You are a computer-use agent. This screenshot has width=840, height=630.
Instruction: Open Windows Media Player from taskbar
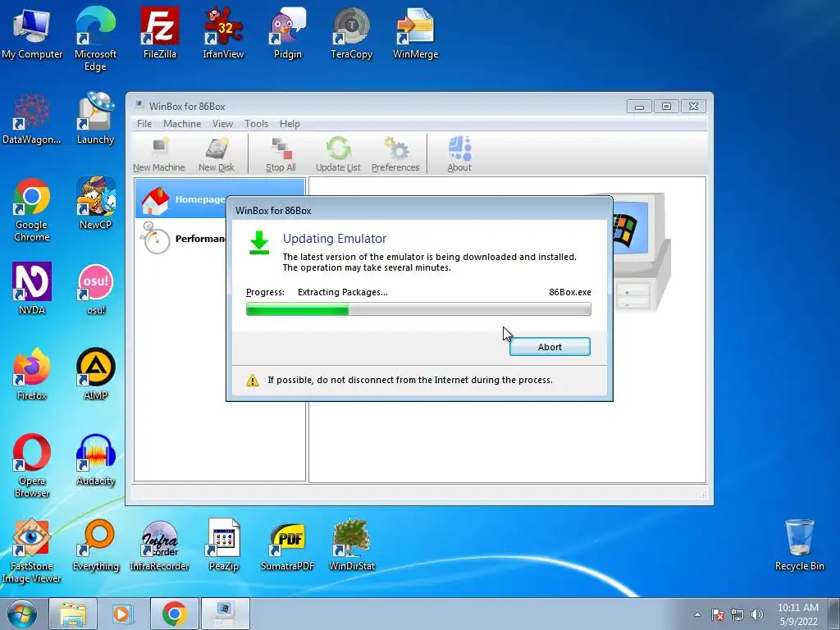123,614
